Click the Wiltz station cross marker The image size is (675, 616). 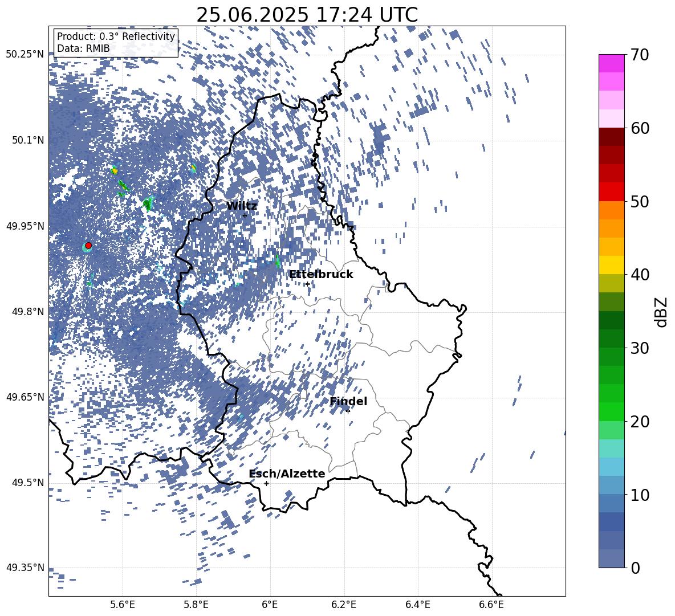[245, 215]
